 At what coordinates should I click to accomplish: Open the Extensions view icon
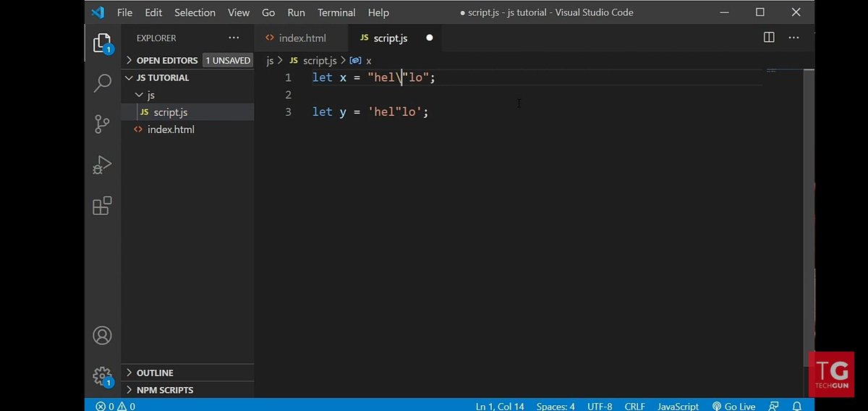103,205
